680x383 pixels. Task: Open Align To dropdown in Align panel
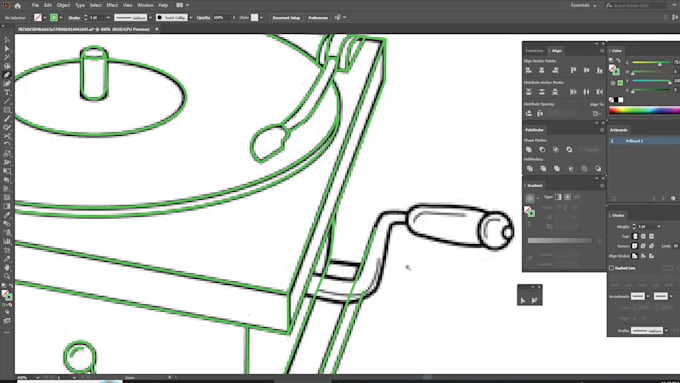point(597,114)
